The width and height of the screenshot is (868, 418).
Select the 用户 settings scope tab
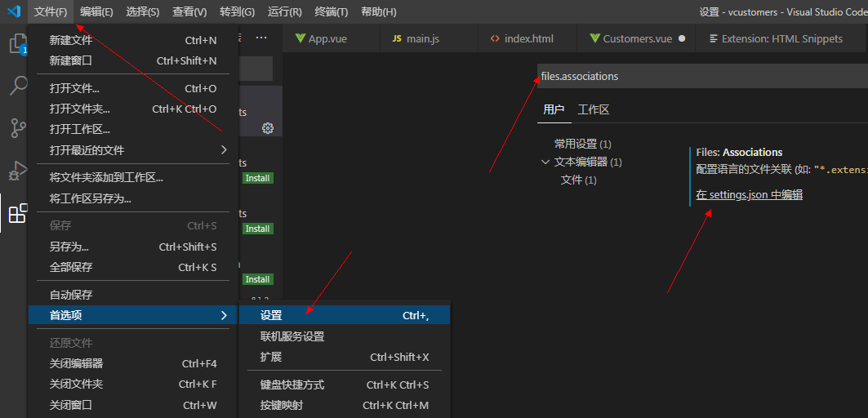point(554,109)
